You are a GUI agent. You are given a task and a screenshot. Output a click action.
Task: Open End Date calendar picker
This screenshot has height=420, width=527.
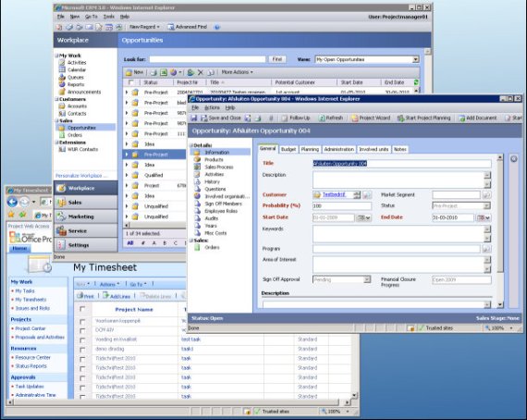coord(484,218)
